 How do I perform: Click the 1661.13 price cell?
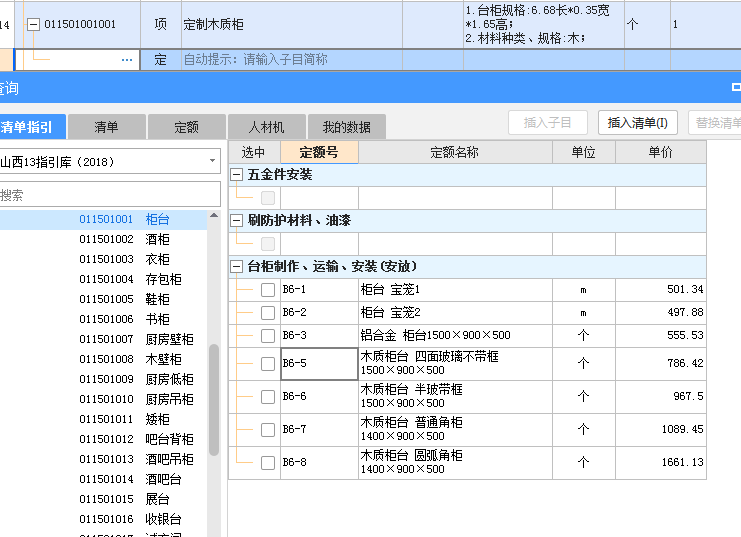(661, 463)
